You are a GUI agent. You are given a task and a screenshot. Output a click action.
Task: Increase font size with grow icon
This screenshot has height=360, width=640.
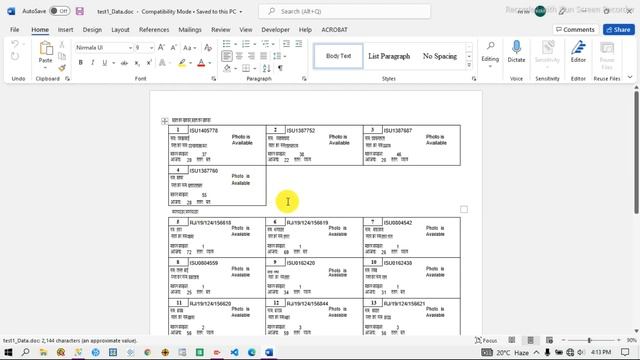coord(161,48)
